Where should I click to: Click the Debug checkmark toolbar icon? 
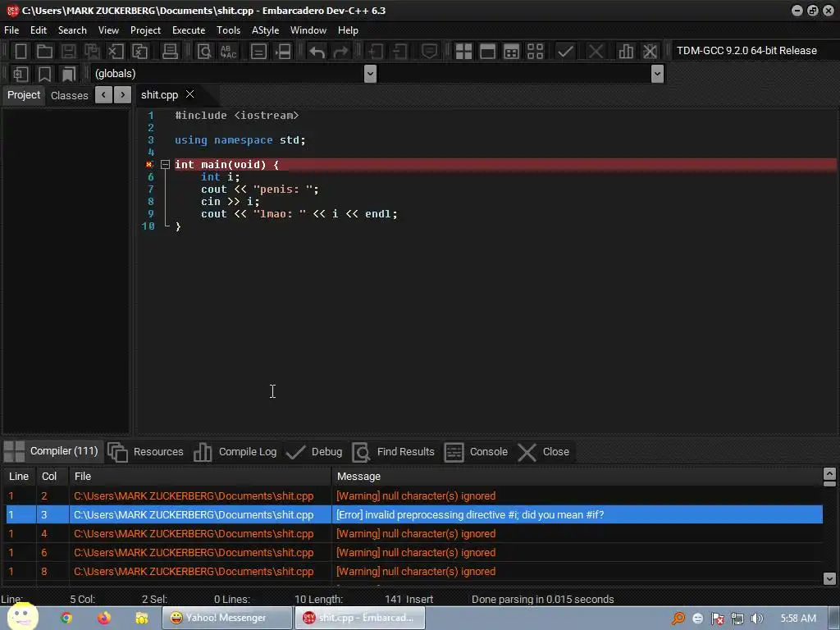point(565,52)
